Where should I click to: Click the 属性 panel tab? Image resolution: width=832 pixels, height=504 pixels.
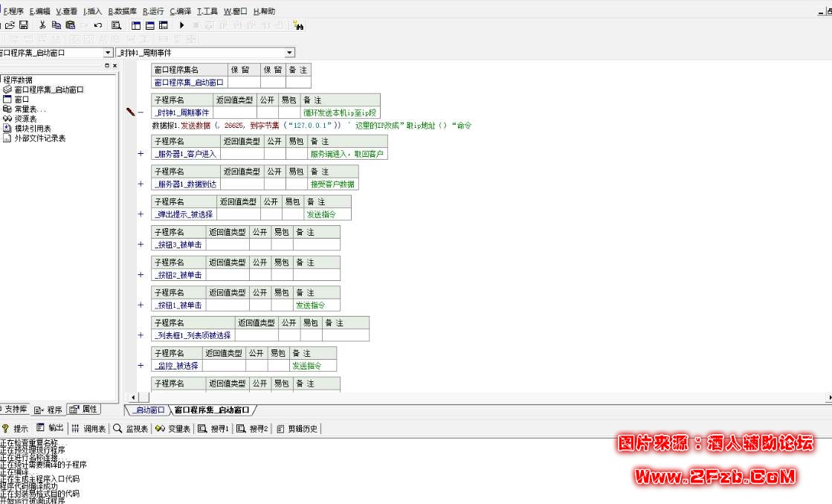pos(84,410)
